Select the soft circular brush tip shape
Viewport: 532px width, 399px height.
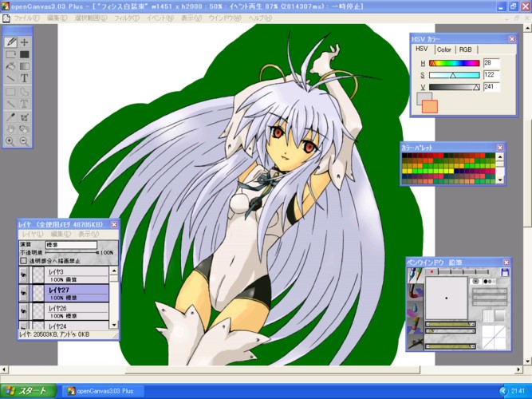click(475, 281)
